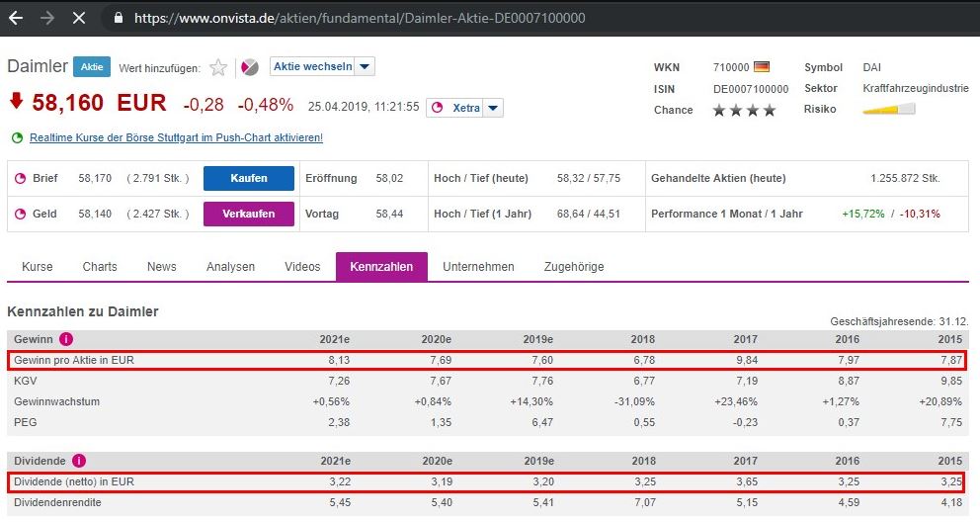Viewport: 980px width, 522px height.
Task: Click the browser forward arrow
Action: [x=46, y=18]
